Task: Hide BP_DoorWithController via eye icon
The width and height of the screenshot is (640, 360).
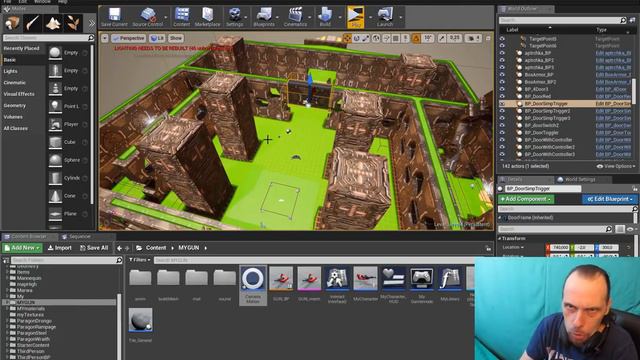Action: point(502,140)
